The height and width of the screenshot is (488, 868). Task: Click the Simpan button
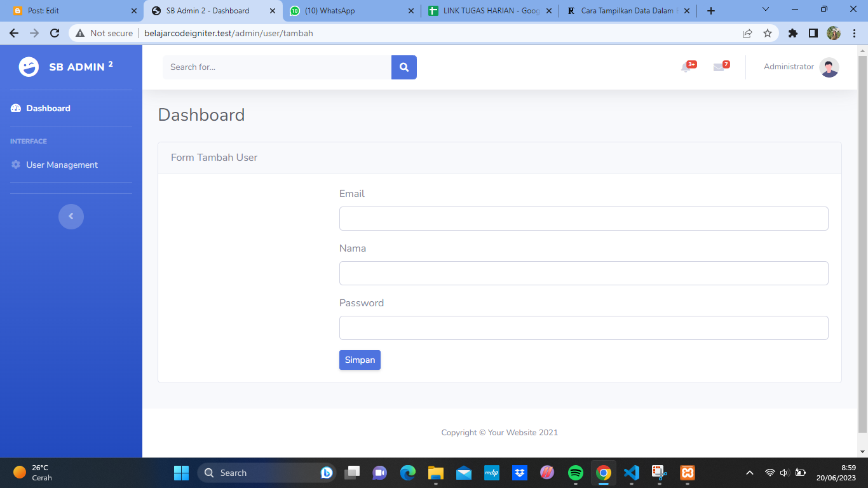360,360
